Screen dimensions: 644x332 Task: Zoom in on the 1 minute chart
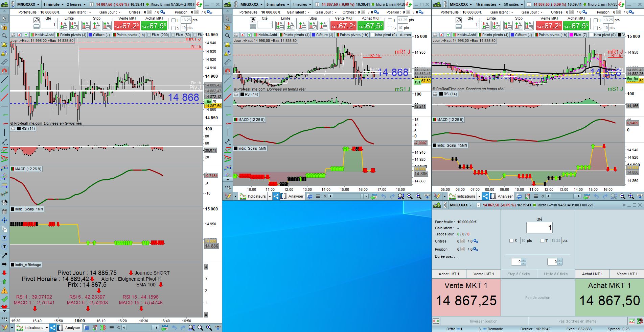pyautogui.click(x=209, y=328)
